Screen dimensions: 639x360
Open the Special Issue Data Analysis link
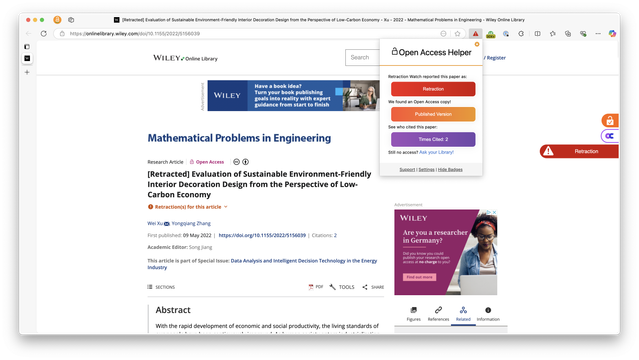coord(262,264)
